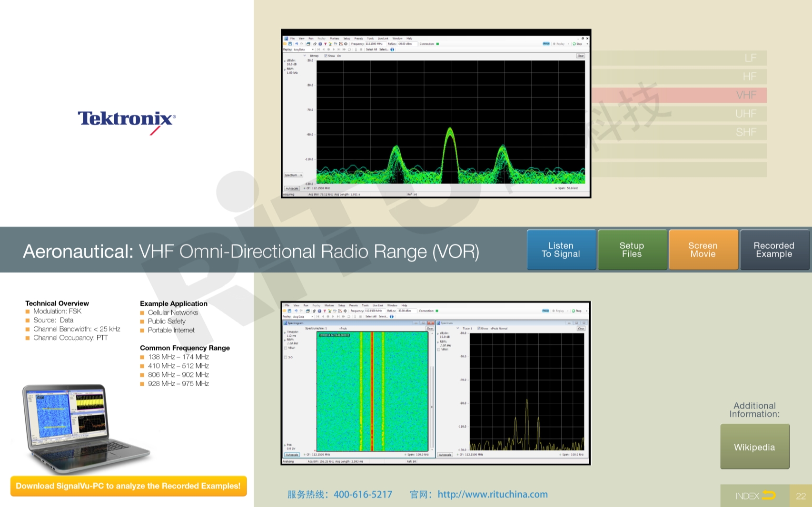
Task: Play the Screen Movie
Action: click(x=703, y=250)
